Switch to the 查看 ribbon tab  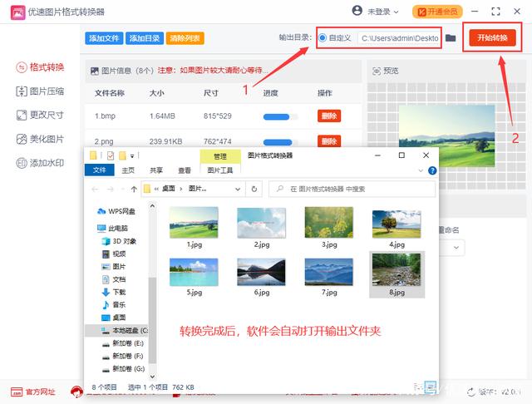tap(185, 170)
